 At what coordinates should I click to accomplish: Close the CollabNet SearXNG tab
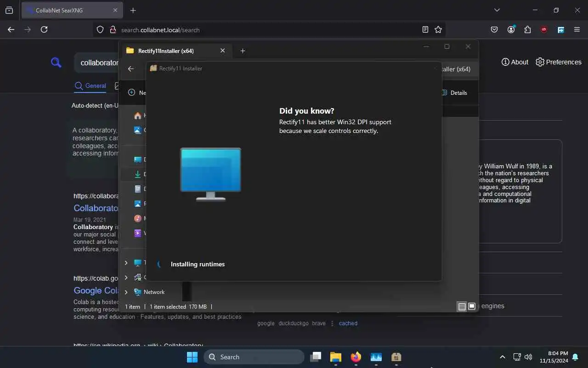(115, 10)
